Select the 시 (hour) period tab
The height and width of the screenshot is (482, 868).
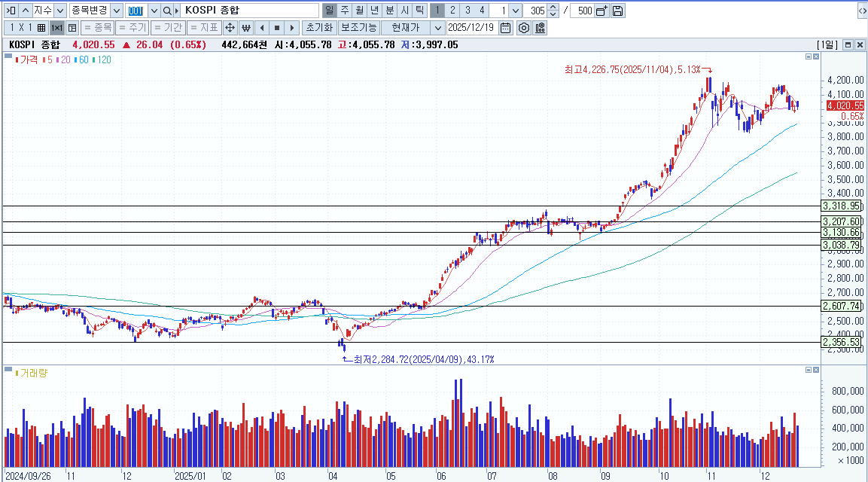click(405, 11)
